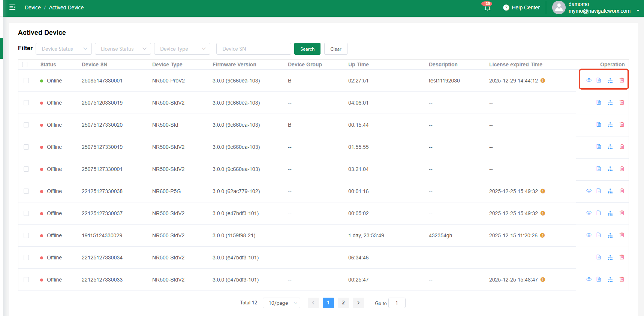Click the license warning icon for device 19115124330029
The image size is (644, 316).
(x=542, y=235)
